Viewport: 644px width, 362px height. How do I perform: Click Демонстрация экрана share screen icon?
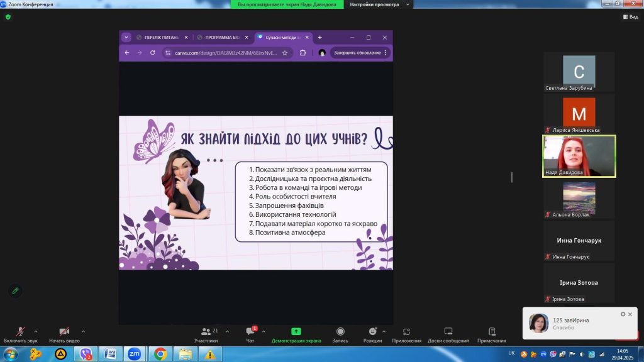[296, 331]
